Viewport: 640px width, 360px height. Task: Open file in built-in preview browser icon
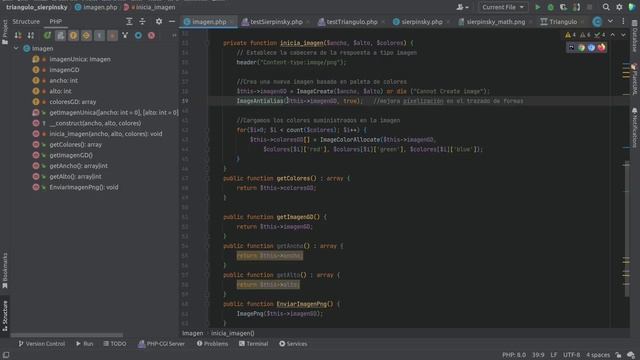pyautogui.click(x=571, y=48)
